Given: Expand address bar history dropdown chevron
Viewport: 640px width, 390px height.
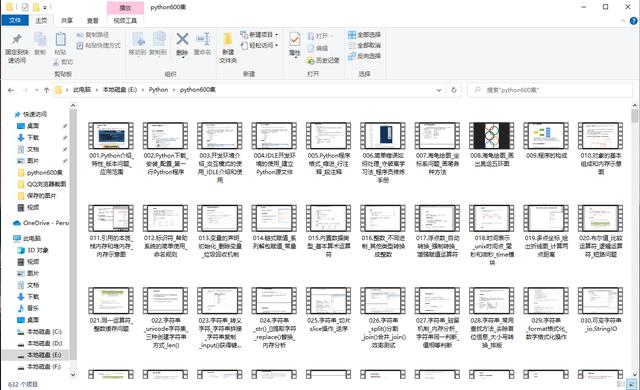Looking at the screenshot, I should pyautogui.click(x=439, y=90).
